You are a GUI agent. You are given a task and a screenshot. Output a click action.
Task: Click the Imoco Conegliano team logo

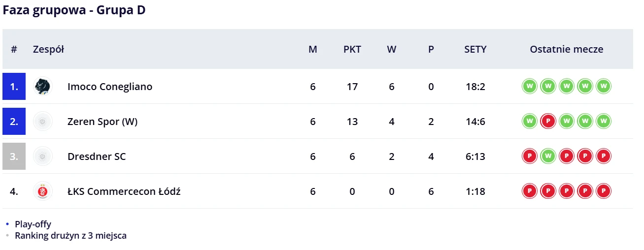tap(42, 87)
